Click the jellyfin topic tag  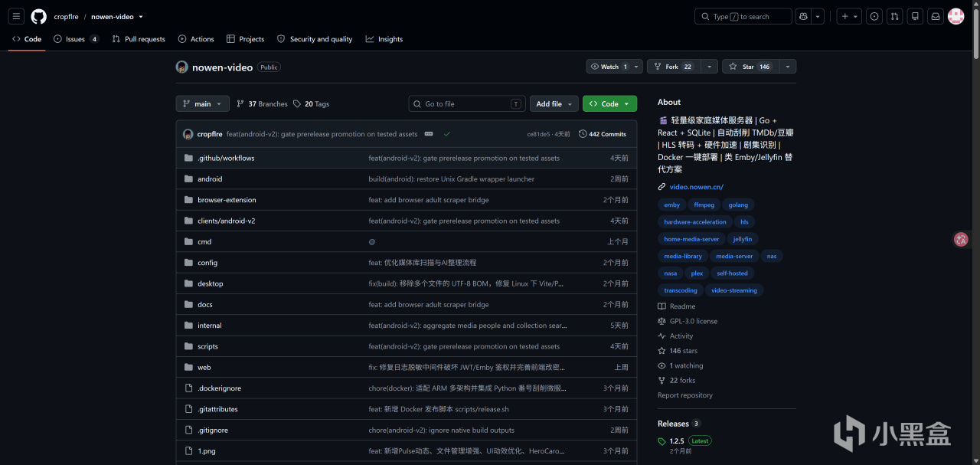tap(743, 239)
